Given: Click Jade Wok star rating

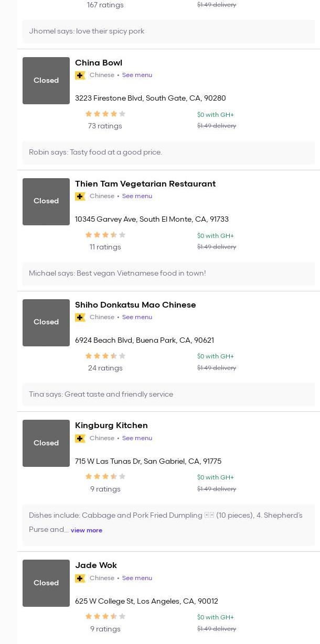Looking at the screenshot, I should [x=105, y=616].
